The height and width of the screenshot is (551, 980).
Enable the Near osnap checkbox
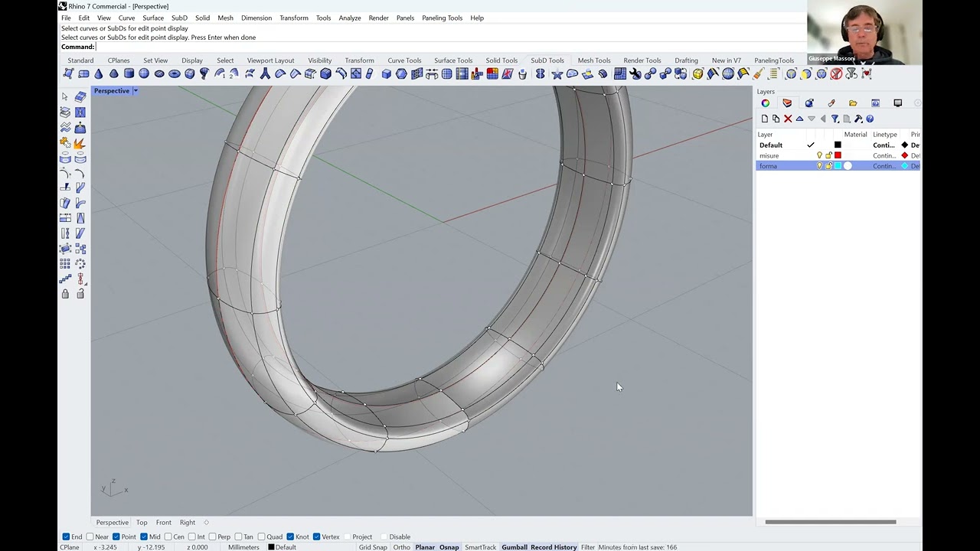coord(90,536)
